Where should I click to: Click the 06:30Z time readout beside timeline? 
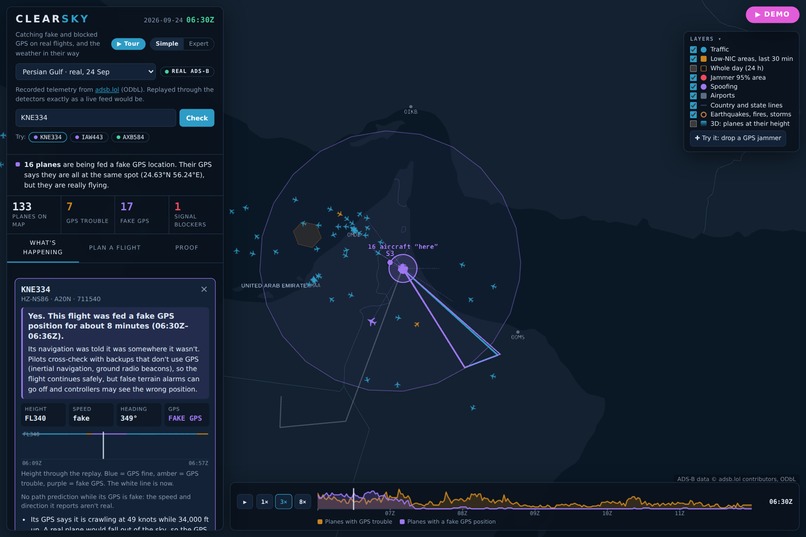(780, 502)
